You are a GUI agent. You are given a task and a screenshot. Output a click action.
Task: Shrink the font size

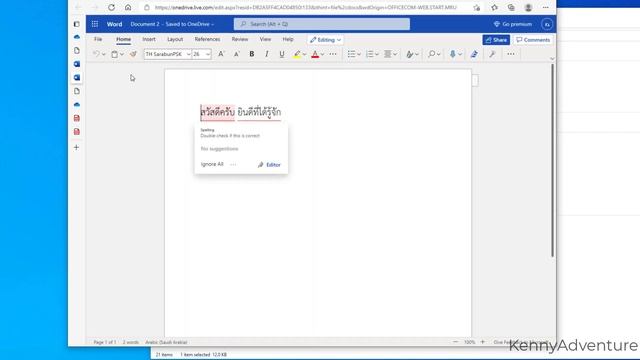236,54
